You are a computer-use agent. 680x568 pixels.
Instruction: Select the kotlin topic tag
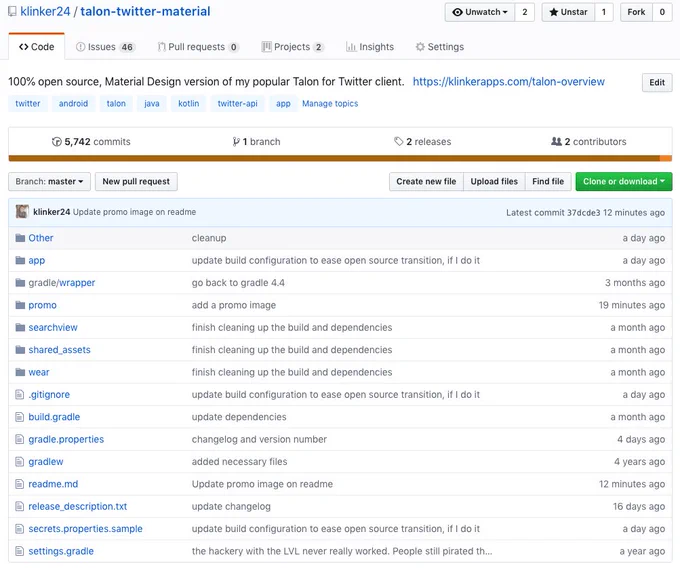[189, 104]
